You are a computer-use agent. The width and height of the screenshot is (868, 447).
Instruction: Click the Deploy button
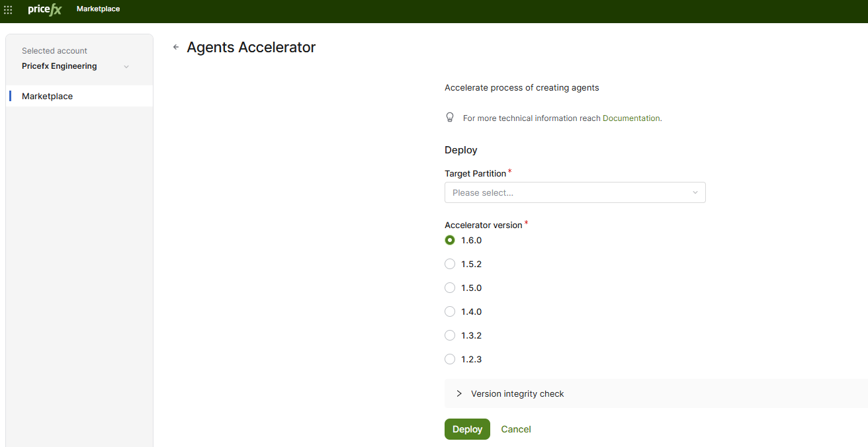[467, 429]
